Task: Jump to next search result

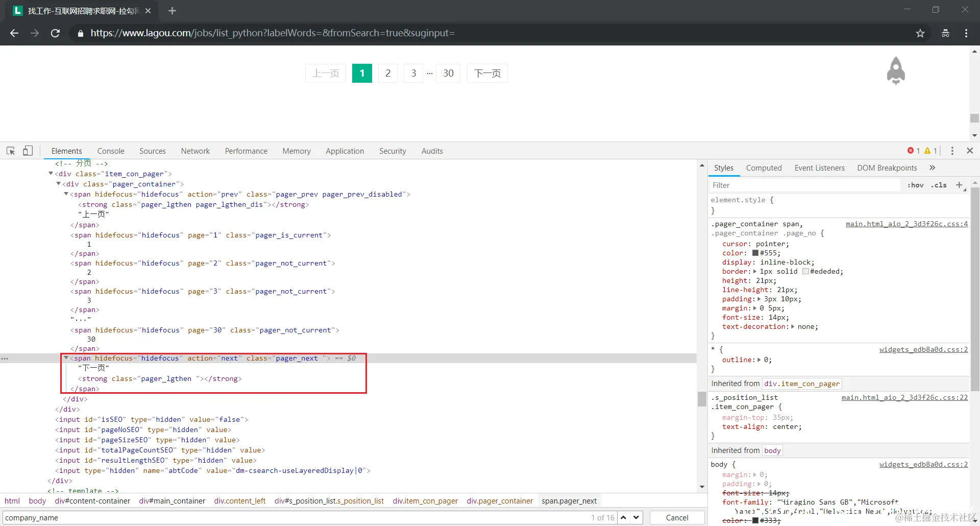Action: [636, 517]
